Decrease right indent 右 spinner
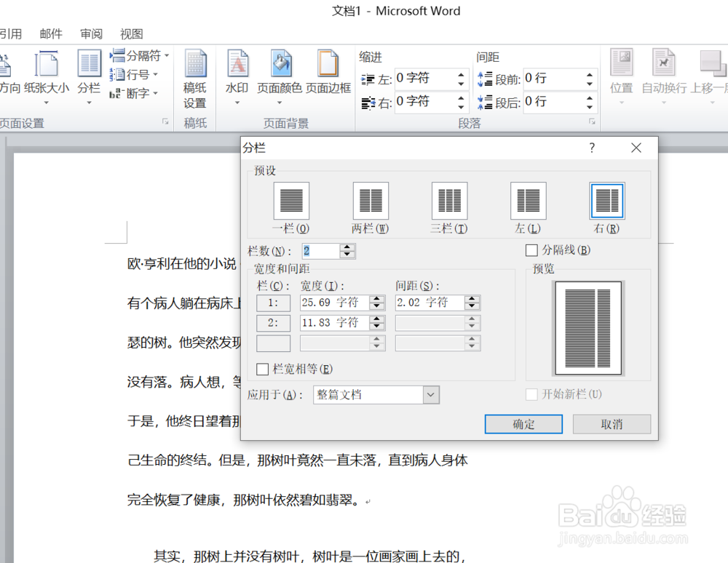This screenshot has width=728, height=563. coord(461,106)
